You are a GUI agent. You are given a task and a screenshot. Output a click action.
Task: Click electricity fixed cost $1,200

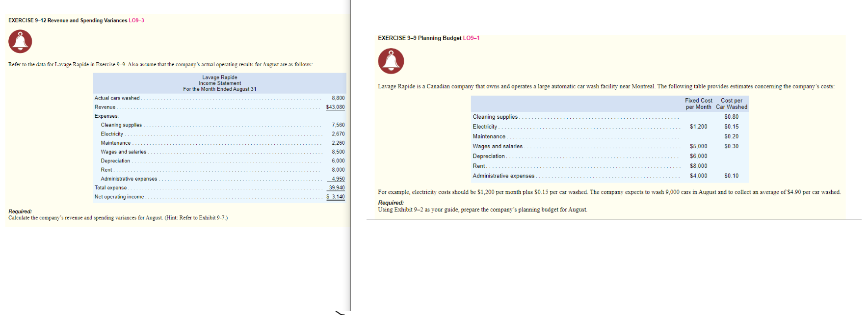pos(698,127)
